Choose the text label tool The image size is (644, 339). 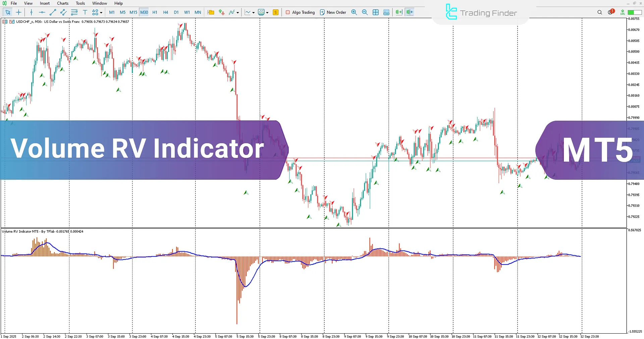click(85, 12)
